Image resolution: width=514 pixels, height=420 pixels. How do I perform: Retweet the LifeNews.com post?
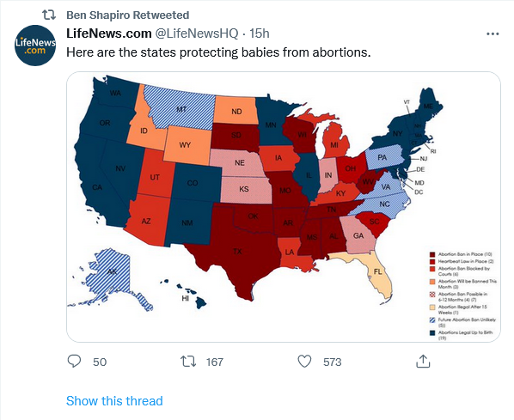click(x=188, y=362)
